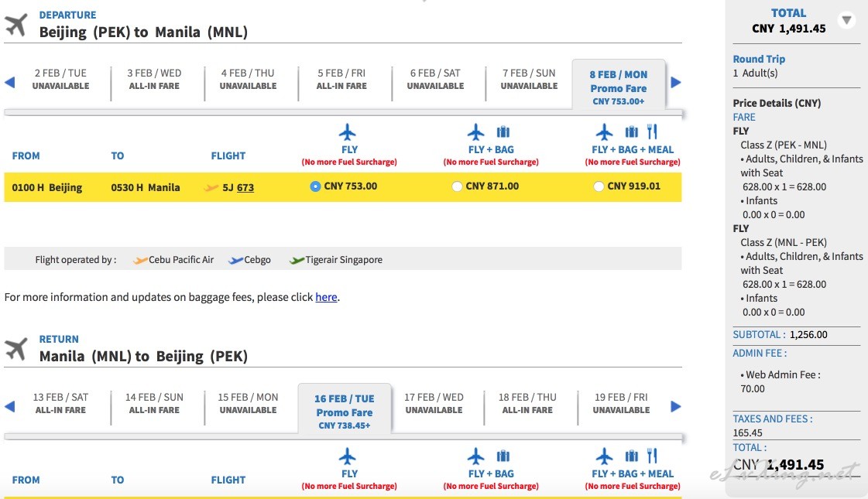Click the FLY plane icon in return section

point(348,457)
